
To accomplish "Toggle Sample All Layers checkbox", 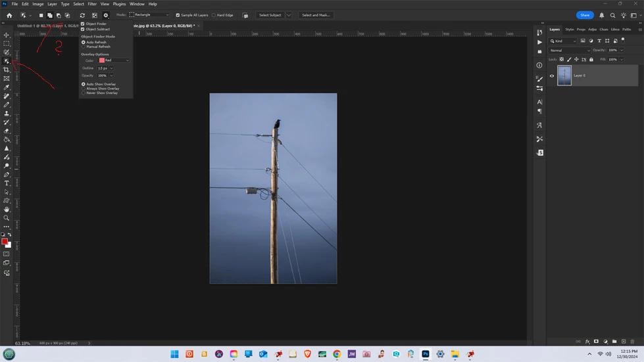I will pos(178,15).
